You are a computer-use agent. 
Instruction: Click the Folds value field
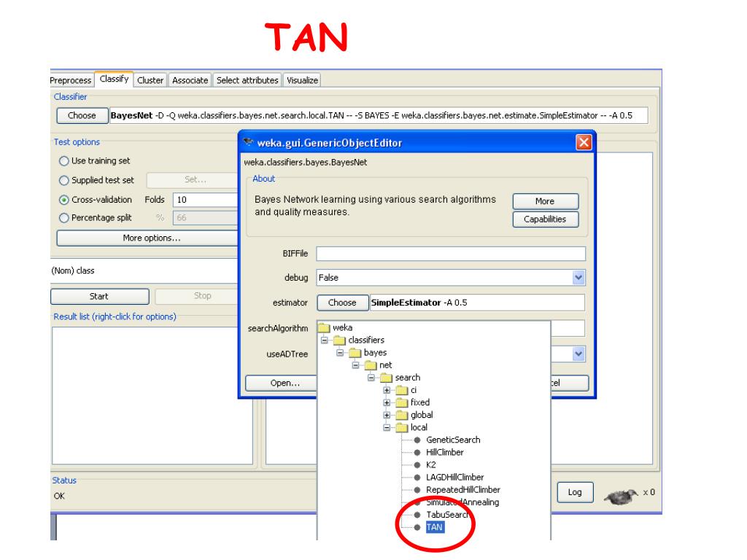[x=205, y=200]
